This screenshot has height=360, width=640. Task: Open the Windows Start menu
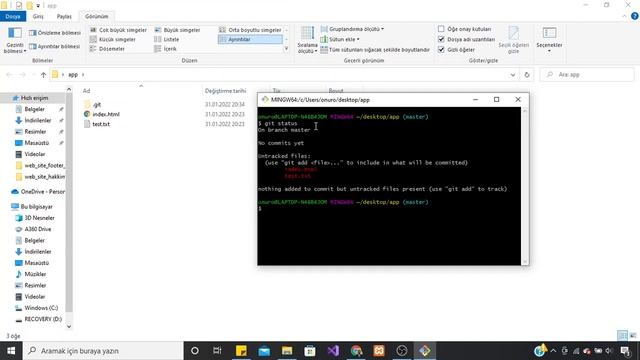tap(11, 351)
